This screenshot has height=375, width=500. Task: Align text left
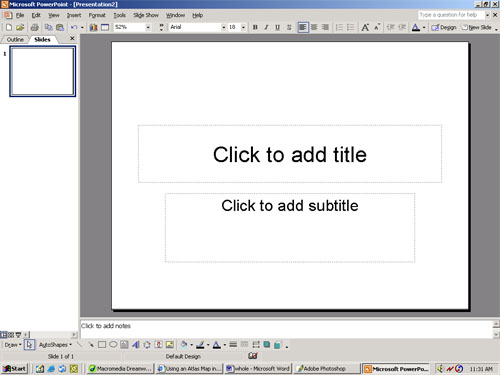[303, 27]
